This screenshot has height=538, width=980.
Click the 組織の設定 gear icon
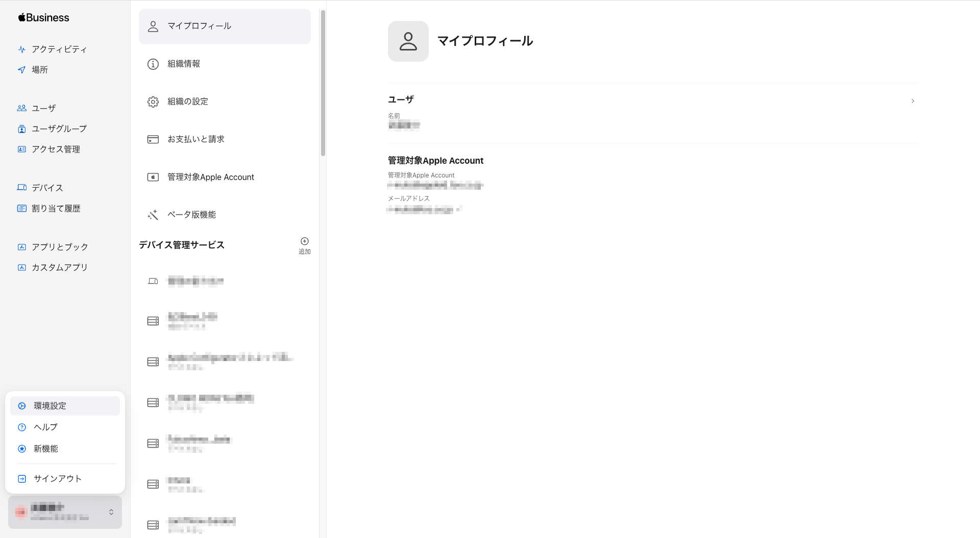(x=153, y=102)
